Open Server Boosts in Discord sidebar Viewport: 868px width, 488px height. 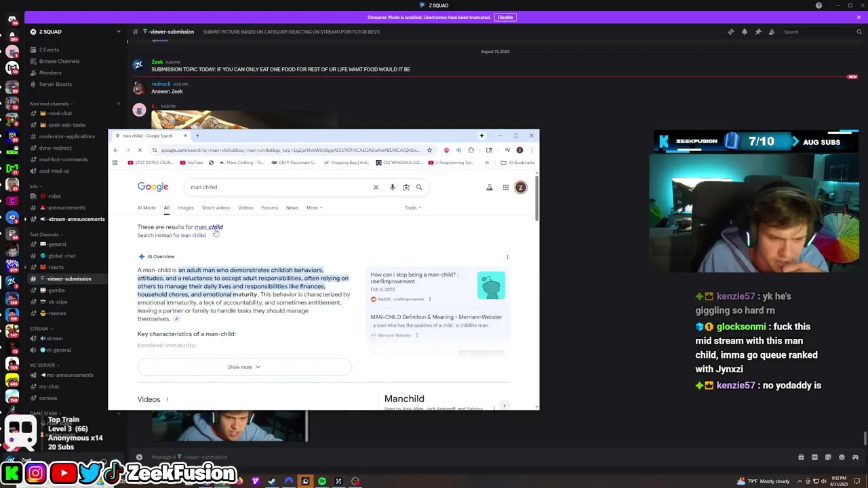tap(55, 84)
